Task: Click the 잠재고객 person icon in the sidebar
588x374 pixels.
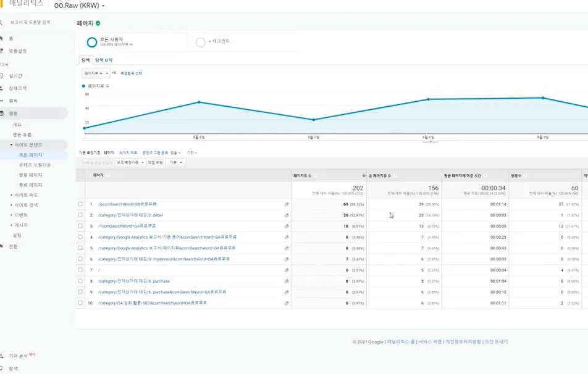Action: pos(1,88)
